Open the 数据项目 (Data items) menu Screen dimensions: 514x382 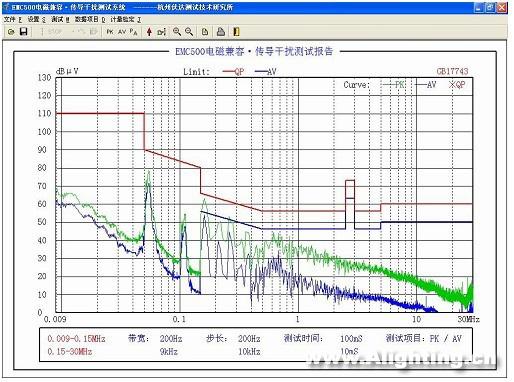90,20
